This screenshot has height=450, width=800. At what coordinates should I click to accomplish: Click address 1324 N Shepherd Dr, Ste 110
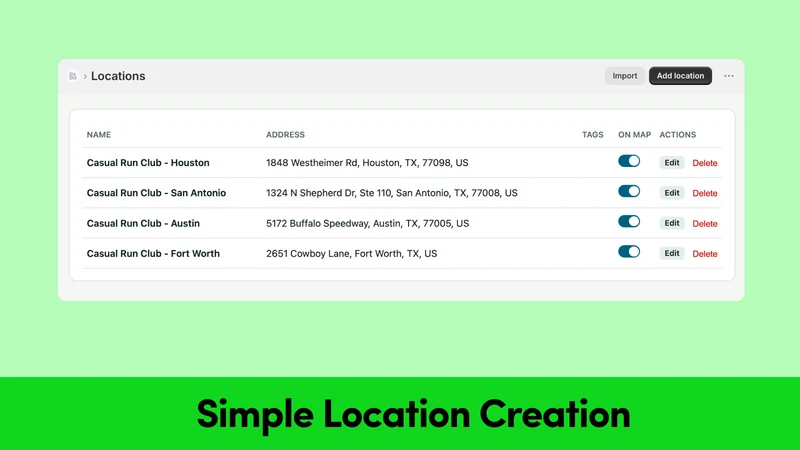[x=391, y=193]
